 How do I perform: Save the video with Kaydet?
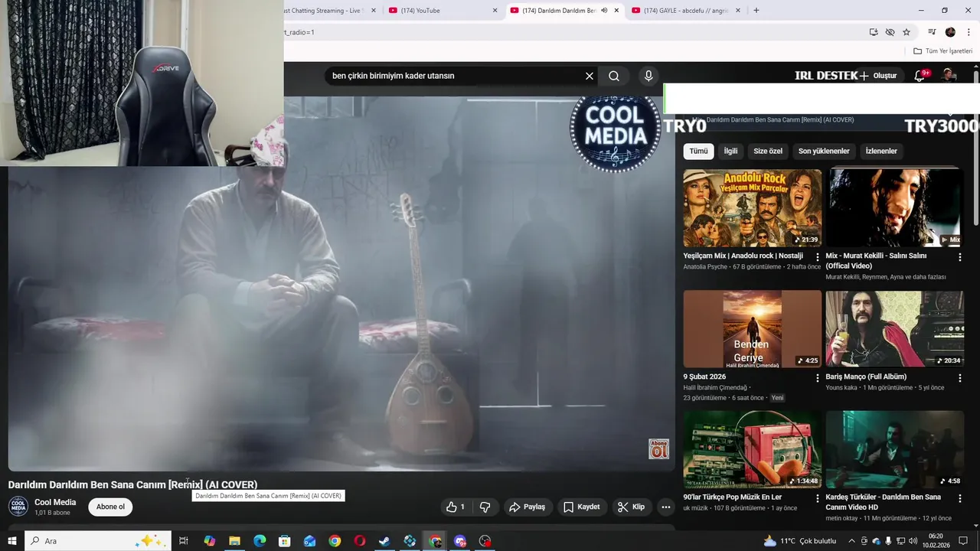[x=581, y=507]
